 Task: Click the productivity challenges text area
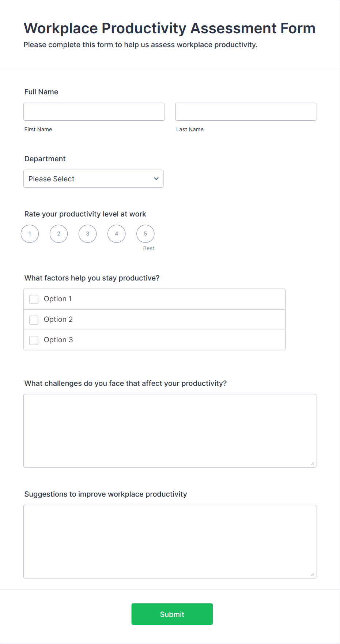coord(170,430)
